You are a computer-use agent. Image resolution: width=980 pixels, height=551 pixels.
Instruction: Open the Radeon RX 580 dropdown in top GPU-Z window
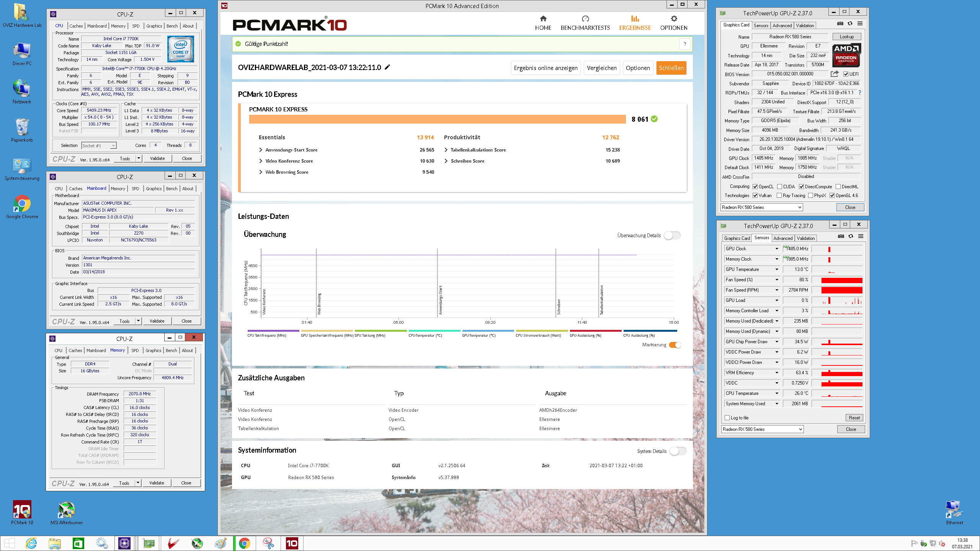pos(761,207)
